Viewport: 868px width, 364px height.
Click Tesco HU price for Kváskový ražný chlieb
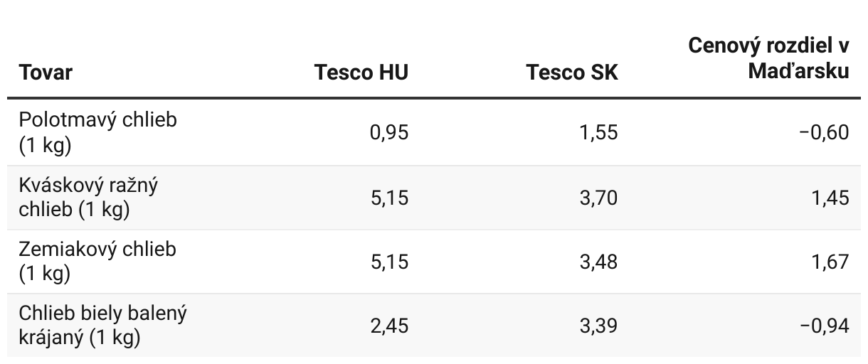[389, 197]
